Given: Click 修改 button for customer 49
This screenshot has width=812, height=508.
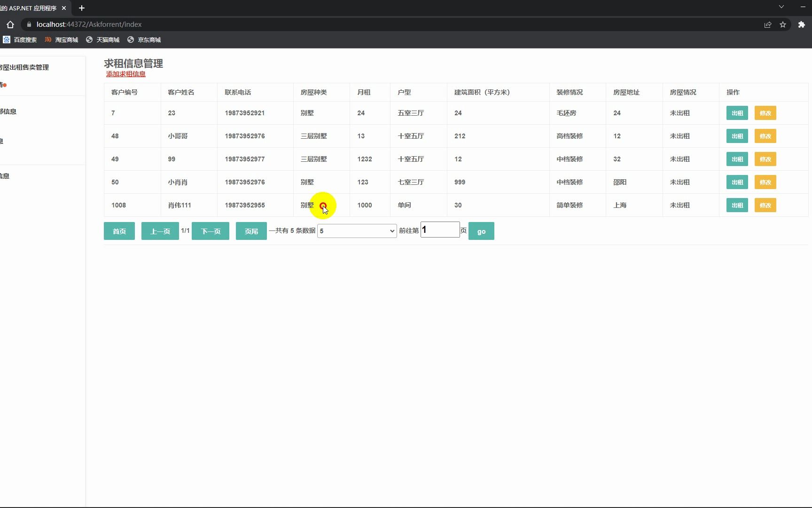Looking at the screenshot, I should (765, 159).
